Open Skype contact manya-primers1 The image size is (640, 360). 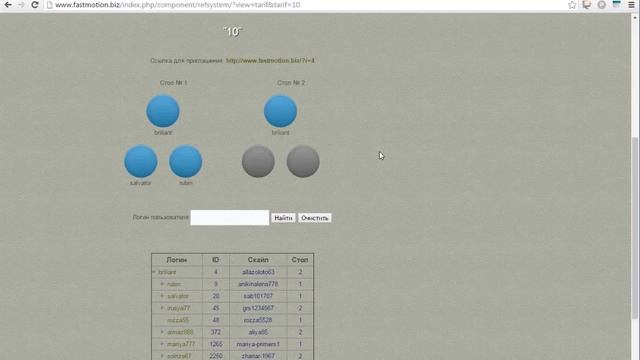click(x=258, y=344)
